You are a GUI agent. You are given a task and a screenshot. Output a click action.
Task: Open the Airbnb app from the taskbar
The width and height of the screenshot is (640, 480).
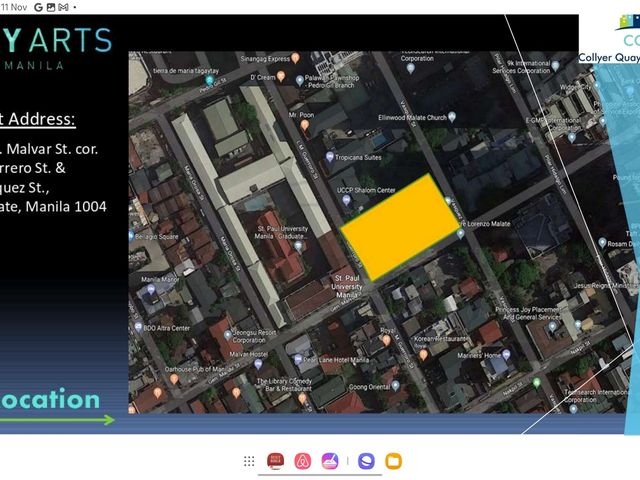302,461
